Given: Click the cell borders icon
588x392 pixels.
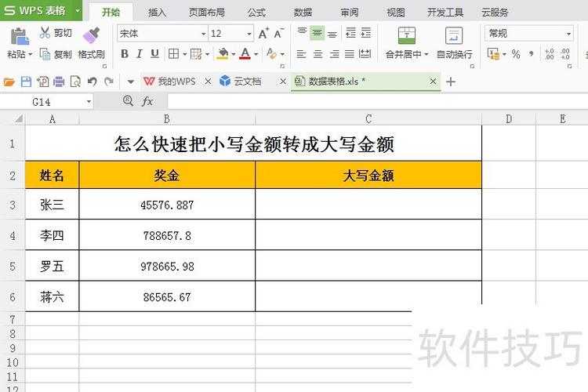Looking at the screenshot, I should [x=173, y=54].
